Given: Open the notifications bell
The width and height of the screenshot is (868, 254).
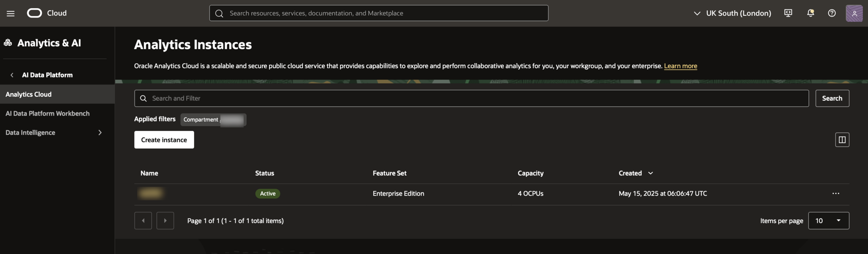Looking at the screenshot, I should click(x=810, y=13).
